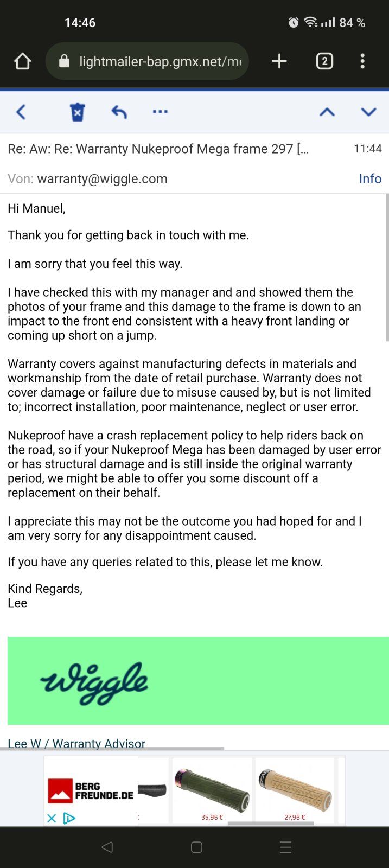
Task: Go back to the inbox list
Action: click(21, 112)
